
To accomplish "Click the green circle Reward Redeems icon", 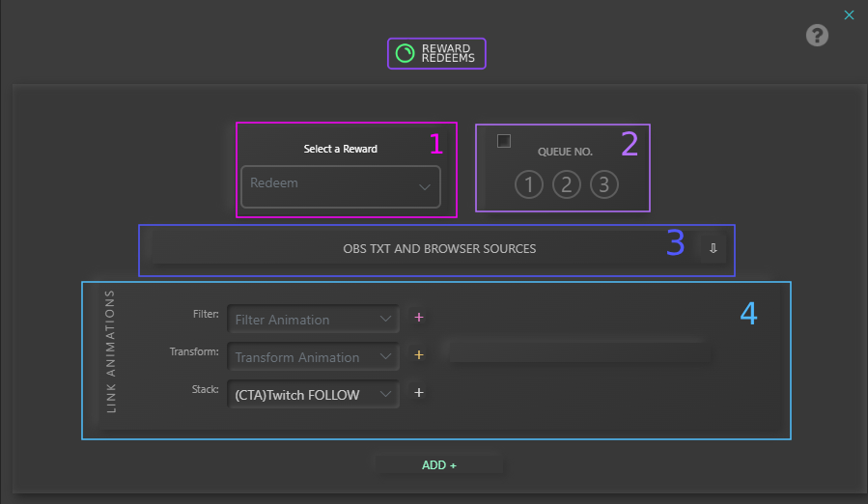I will pyautogui.click(x=406, y=54).
